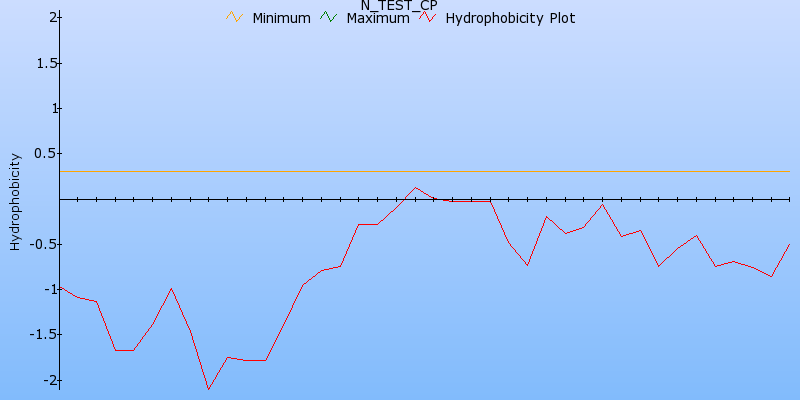800x400 pixels.
Task: Toggle the Hydrophobicity Plot legend label
Action: point(510,18)
